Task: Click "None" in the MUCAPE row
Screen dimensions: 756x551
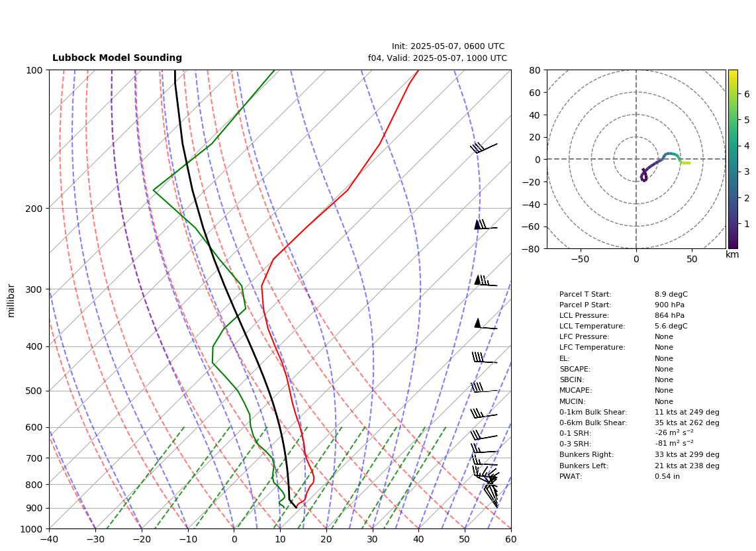Action: coord(664,390)
